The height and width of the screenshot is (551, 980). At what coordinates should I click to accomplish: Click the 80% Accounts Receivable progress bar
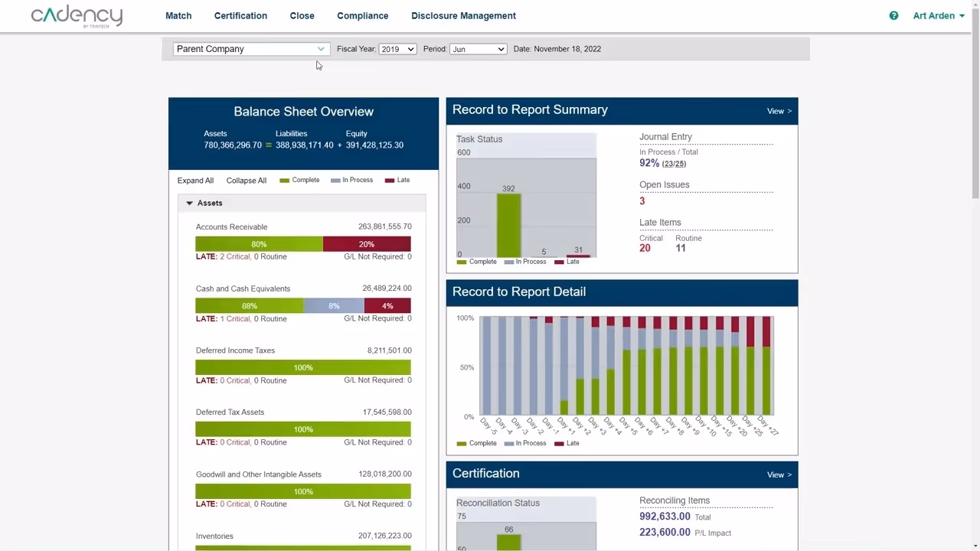click(259, 243)
